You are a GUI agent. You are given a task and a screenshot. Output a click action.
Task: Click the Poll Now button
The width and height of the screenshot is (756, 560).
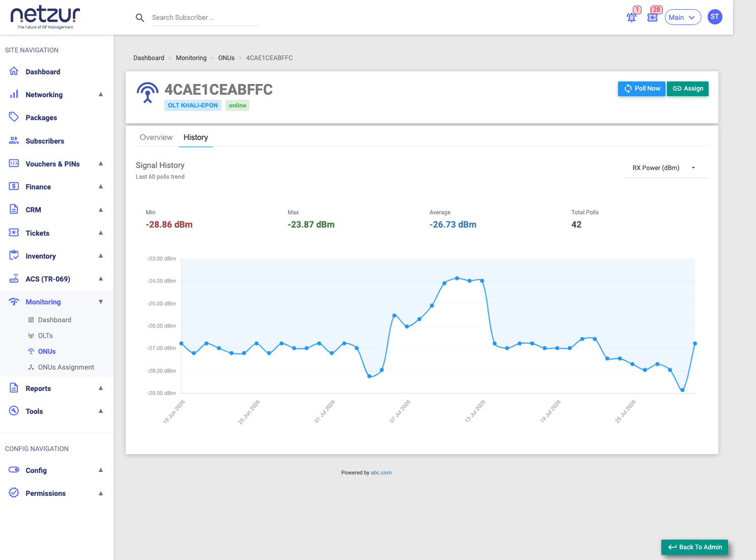(x=641, y=89)
